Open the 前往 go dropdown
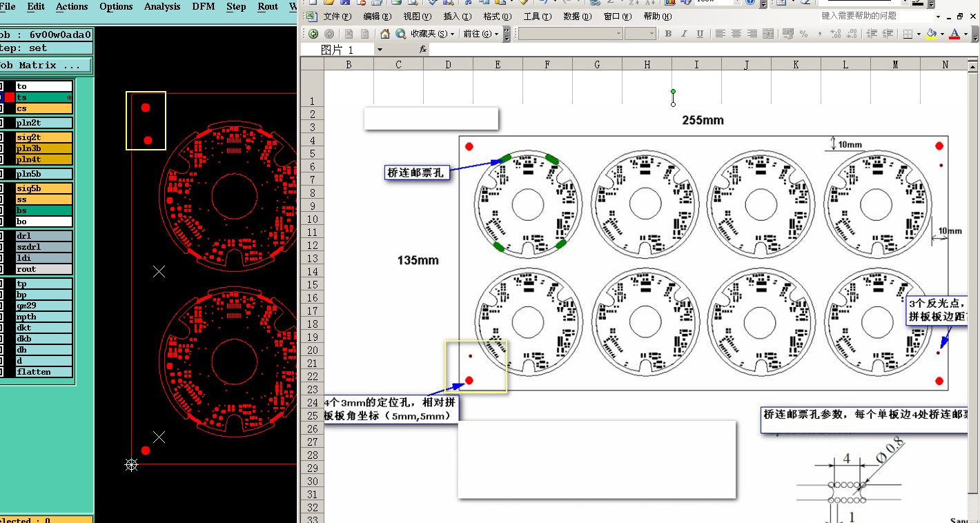Image resolution: width=980 pixels, height=523 pixels. [x=481, y=33]
